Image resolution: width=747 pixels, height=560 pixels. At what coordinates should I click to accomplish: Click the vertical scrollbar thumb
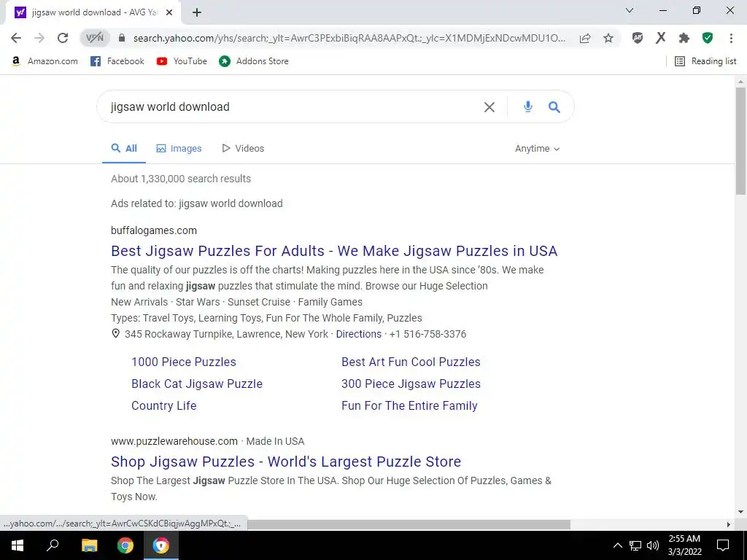(740, 141)
